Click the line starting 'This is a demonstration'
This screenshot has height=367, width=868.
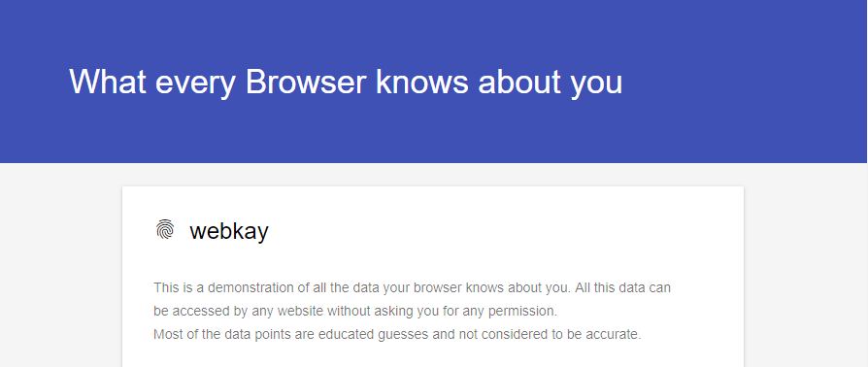[412, 287]
